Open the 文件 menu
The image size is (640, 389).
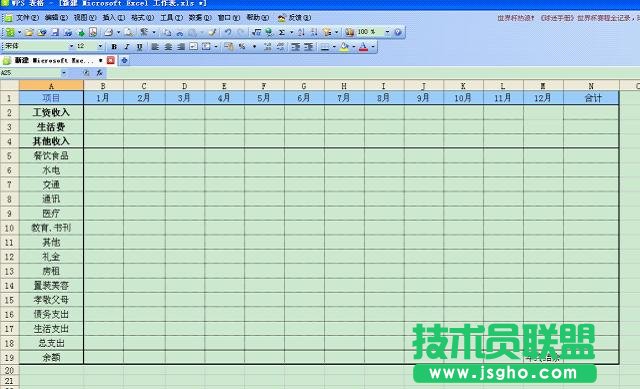pyautogui.click(x=27, y=18)
